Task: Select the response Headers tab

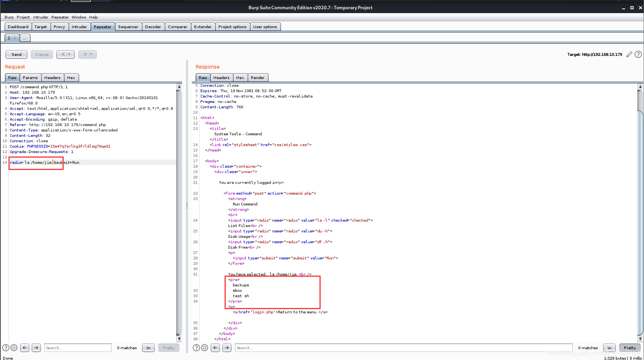Action: 221,77
